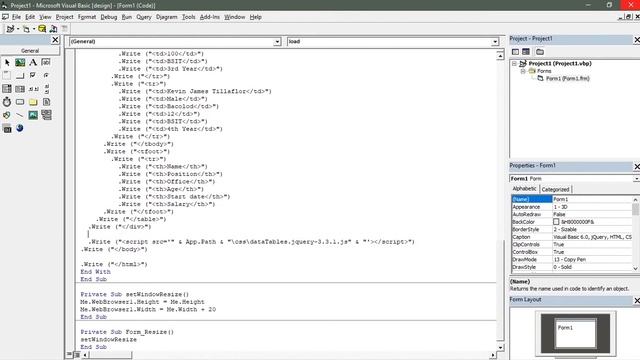Switch to Procedure View button

tap(70, 355)
